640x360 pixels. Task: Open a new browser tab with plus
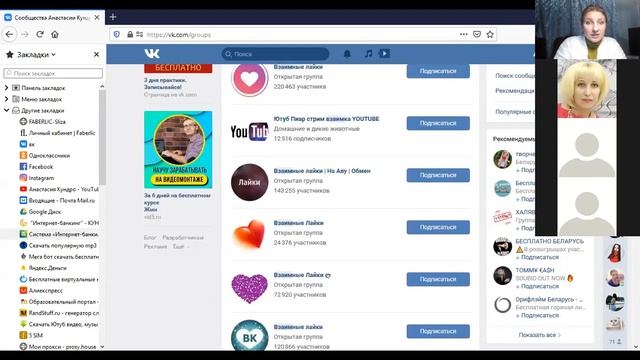(113, 17)
